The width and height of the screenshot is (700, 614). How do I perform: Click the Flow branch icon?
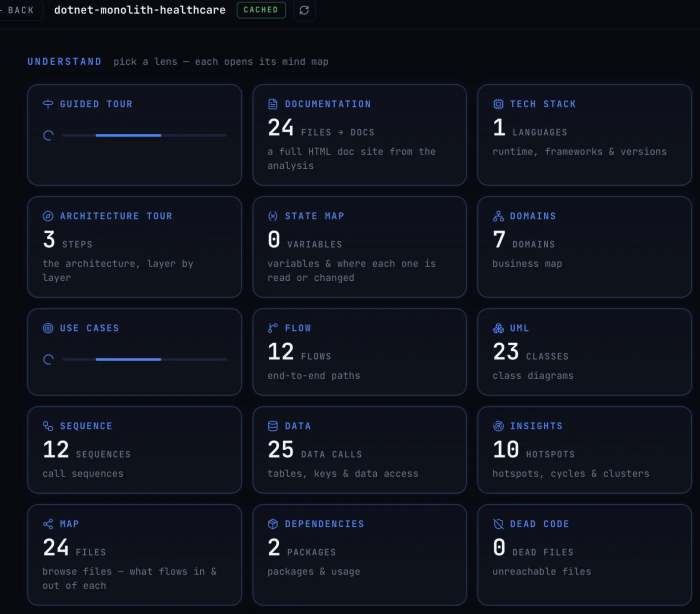coord(273,328)
